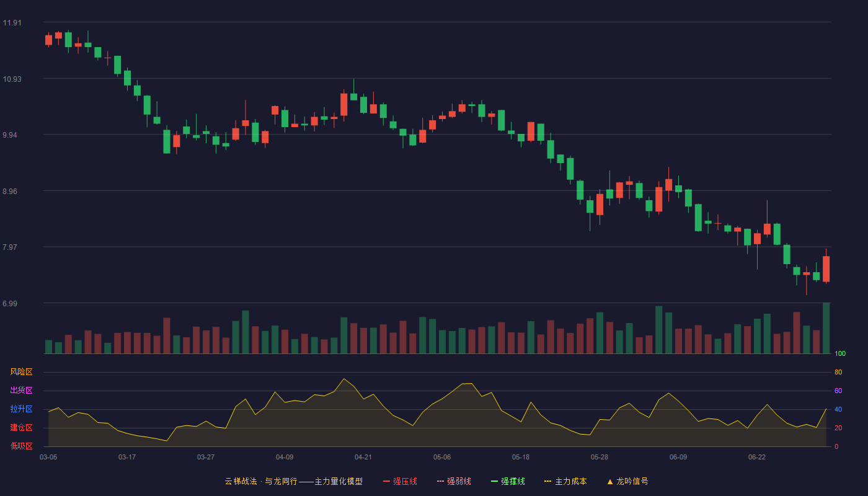Click the last red candlestick on right
This screenshot has width=868, height=496.
click(826, 269)
